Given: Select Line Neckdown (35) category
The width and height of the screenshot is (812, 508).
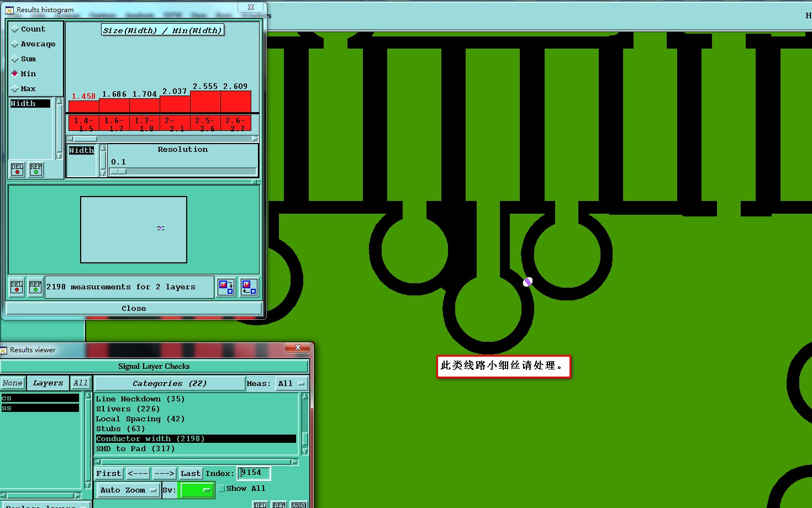Looking at the screenshot, I should (196, 399).
